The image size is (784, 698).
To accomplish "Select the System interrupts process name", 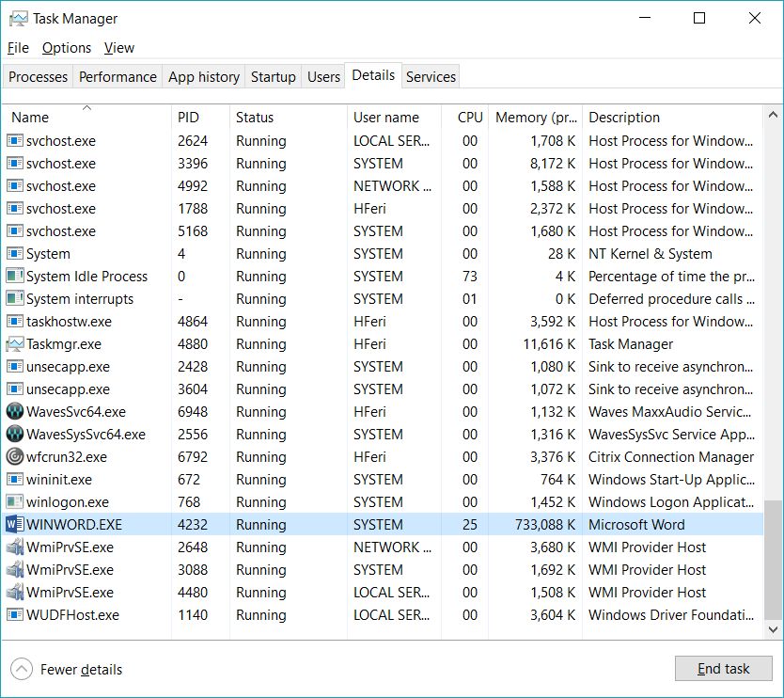I will 80,299.
